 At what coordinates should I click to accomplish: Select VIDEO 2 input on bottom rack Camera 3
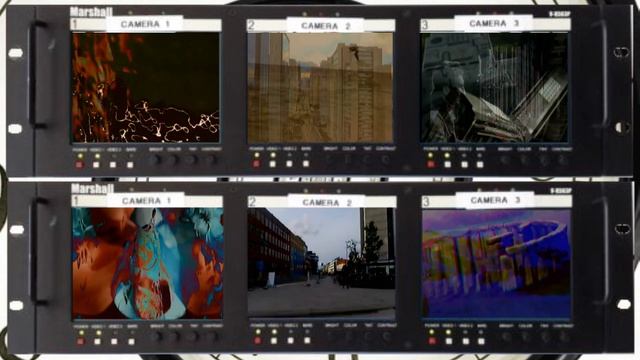(465, 341)
